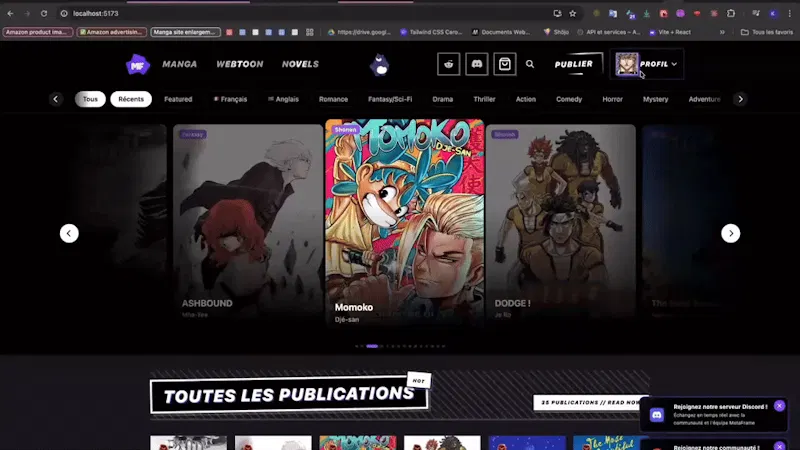Reload the page with refresh icon
800x450 pixels.
click(44, 13)
